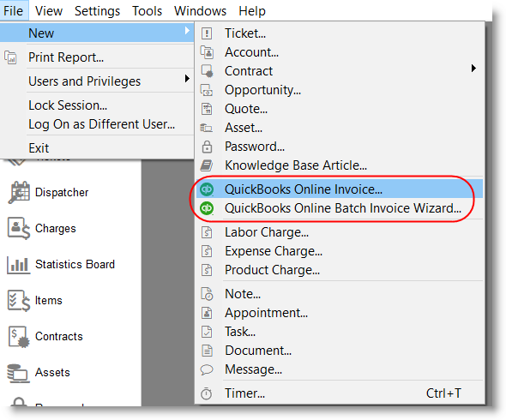
Task: Click the Password lock icon in submenu
Action: tap(207, 147)
